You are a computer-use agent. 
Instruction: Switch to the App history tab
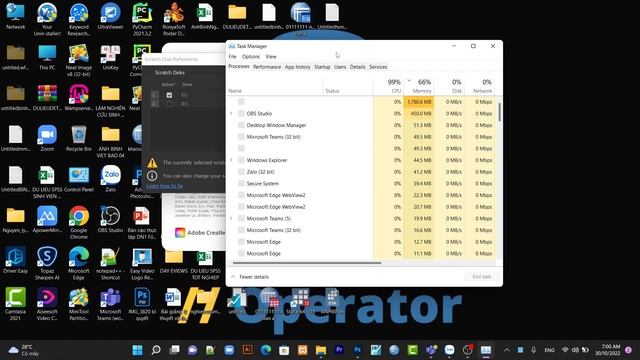298,67
